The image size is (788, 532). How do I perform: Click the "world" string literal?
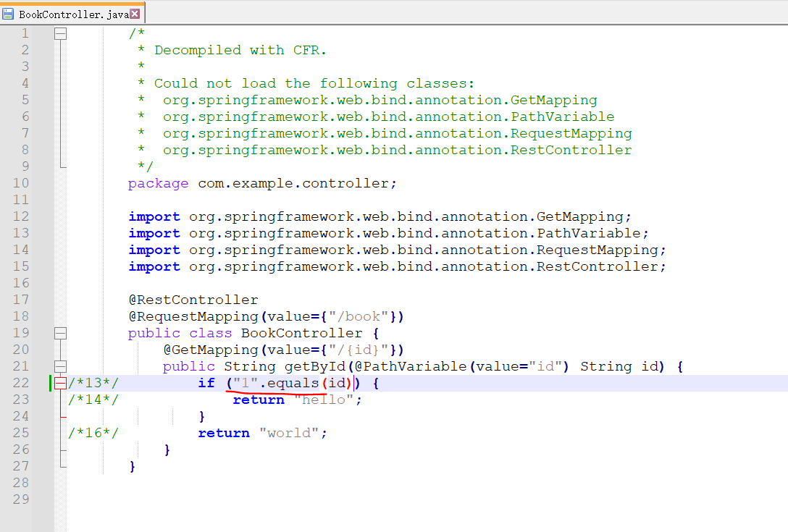(289, 433)
